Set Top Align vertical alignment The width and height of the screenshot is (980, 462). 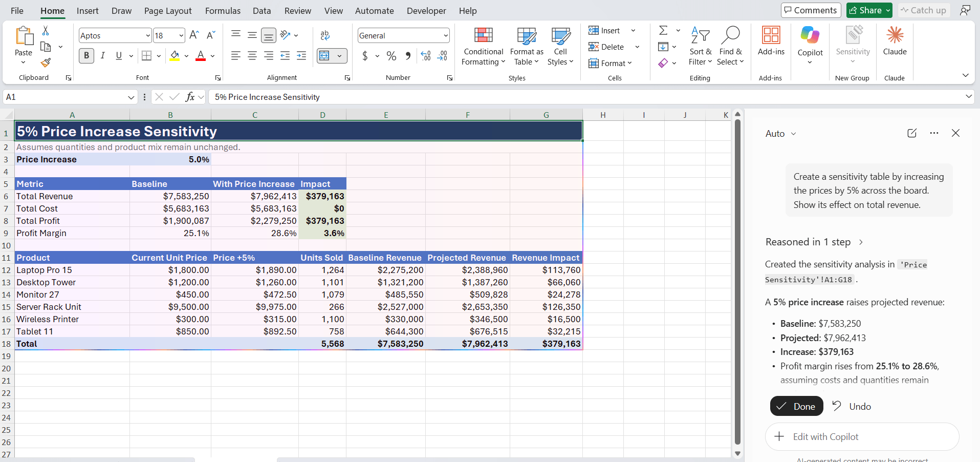point(236,35)
